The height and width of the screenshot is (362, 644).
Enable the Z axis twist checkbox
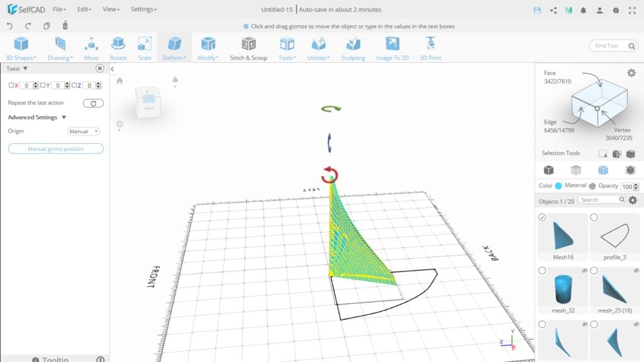(74, 85)
